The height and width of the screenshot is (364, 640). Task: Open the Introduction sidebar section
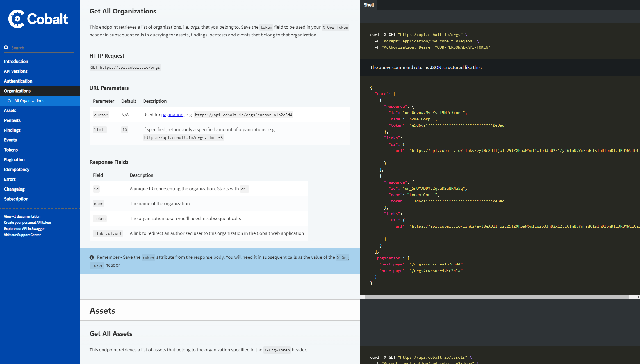click(16, 61)
